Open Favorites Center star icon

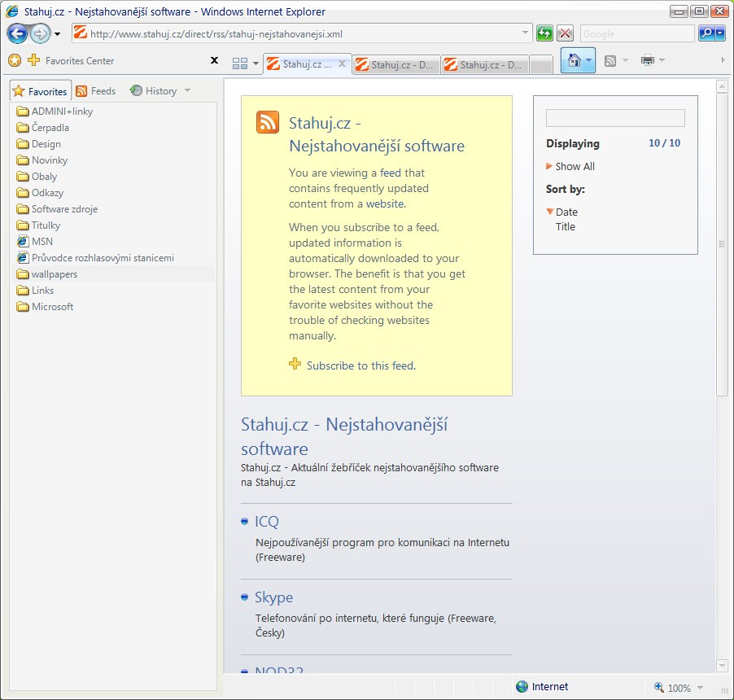tap(15, 60)
